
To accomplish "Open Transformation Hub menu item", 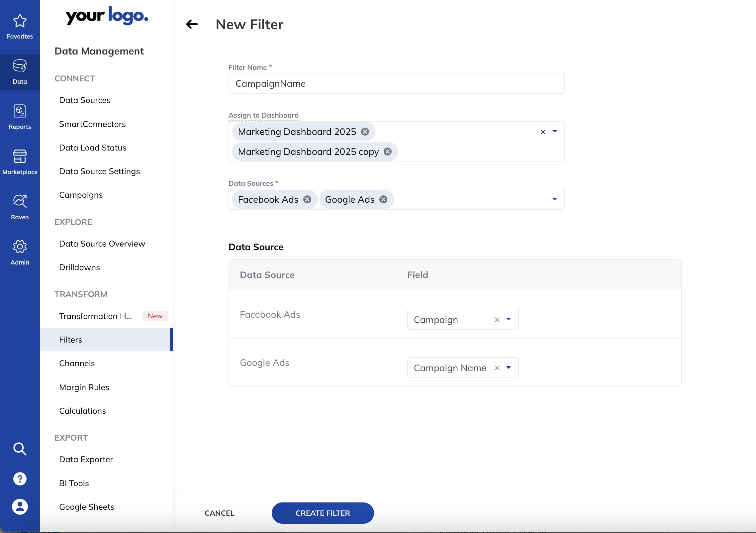I will (95, 316).
